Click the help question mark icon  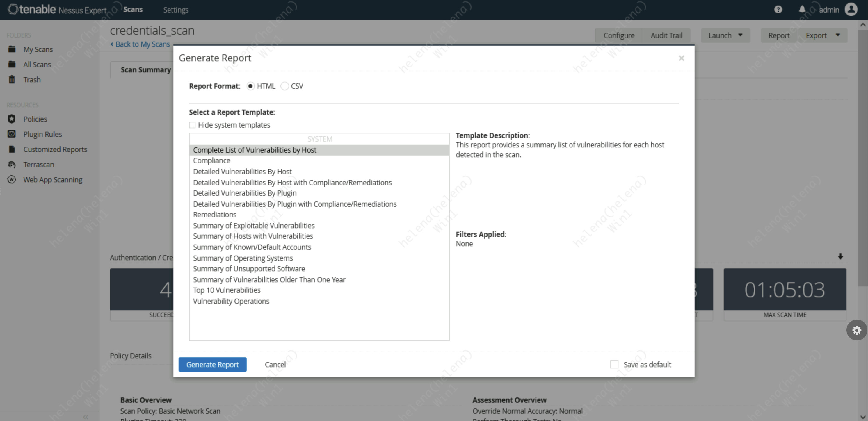(778, 9)
